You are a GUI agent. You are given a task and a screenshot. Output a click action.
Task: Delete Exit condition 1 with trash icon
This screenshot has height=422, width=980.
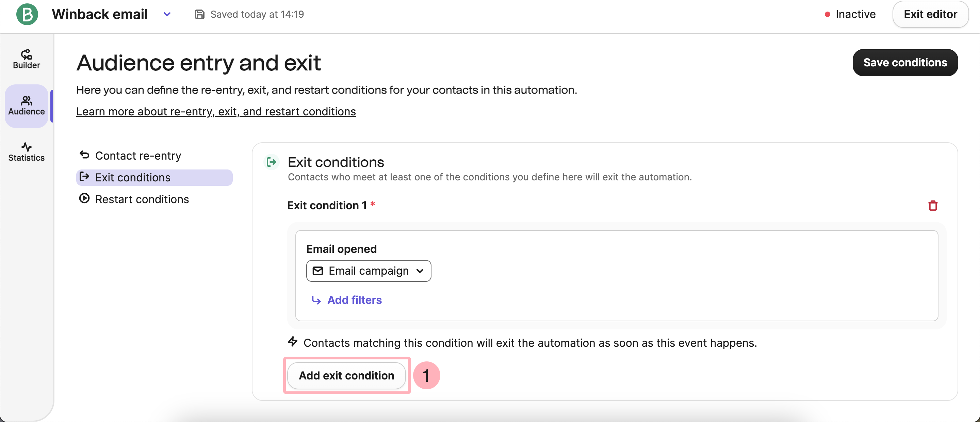(x=932, y=206)
